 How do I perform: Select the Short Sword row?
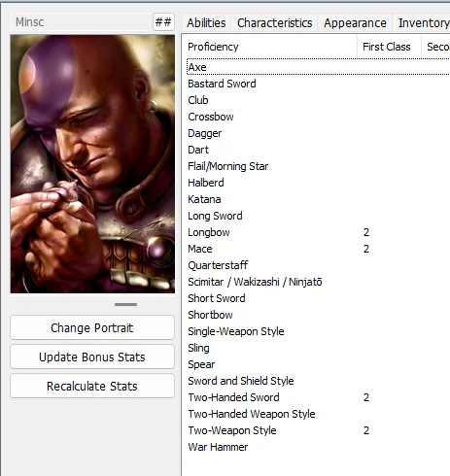click(318, 298)
